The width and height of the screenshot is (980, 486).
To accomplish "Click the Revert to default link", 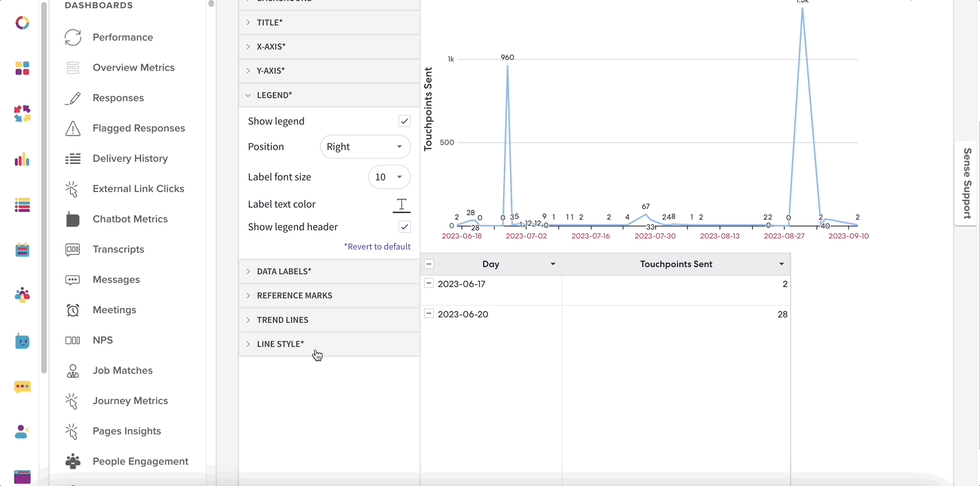I will click(x=377, y=246).
